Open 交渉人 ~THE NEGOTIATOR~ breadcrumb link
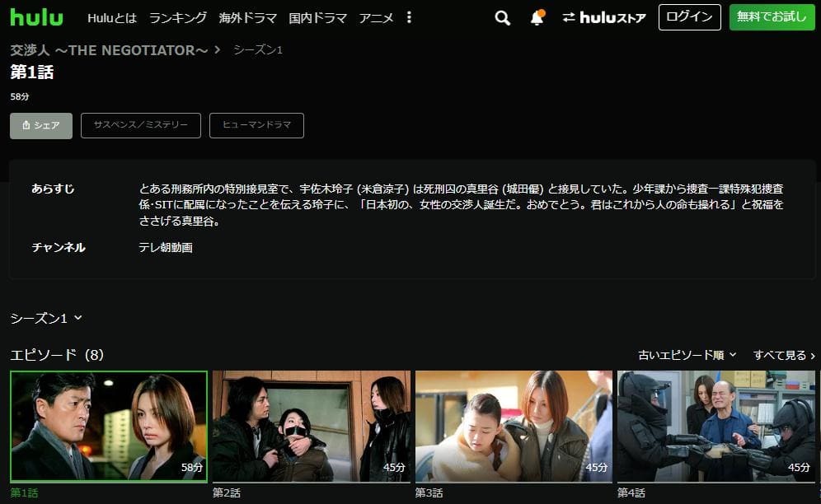Viewport: 821px width, 504px height. tap(109, 50)
